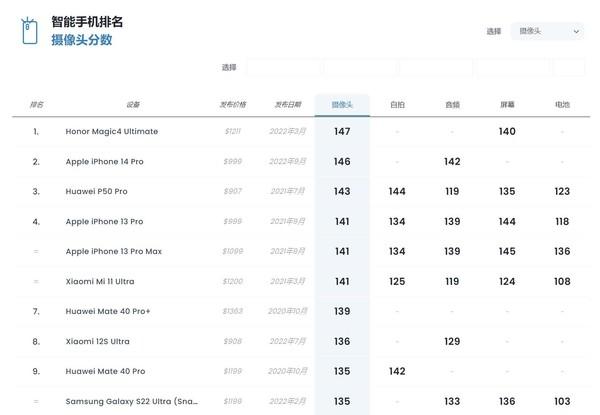
Task: Sort by the 音频 column header
Action: 452,104
